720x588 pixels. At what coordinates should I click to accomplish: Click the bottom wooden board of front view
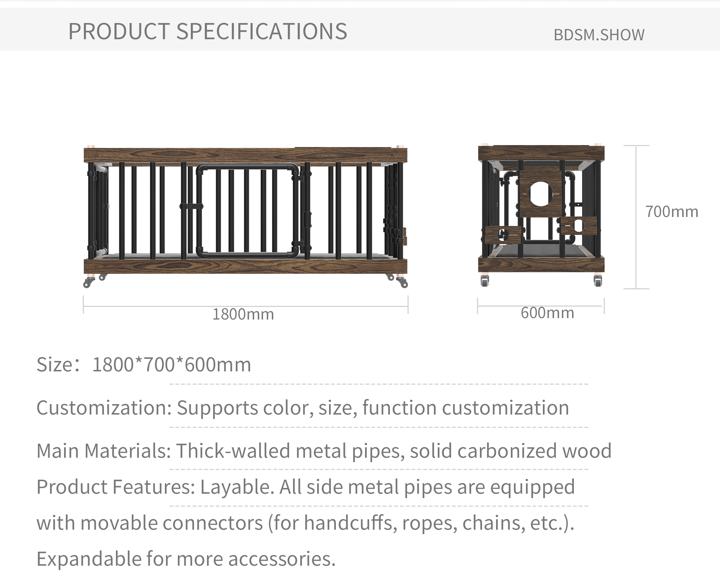tap(245, 266)
